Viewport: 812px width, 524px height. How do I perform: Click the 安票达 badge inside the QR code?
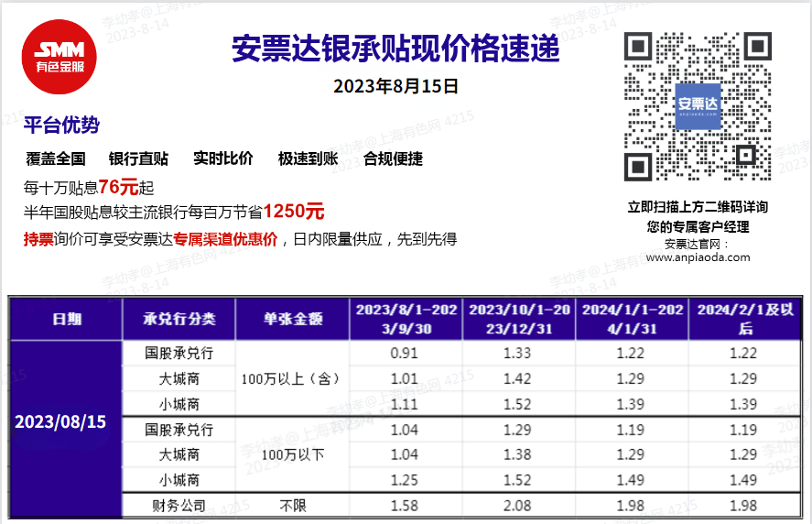(698, 106)
